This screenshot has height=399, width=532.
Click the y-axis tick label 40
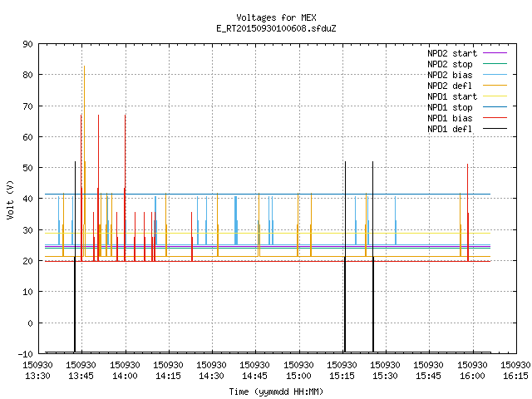pyautogui.click(x=27, y=199)
